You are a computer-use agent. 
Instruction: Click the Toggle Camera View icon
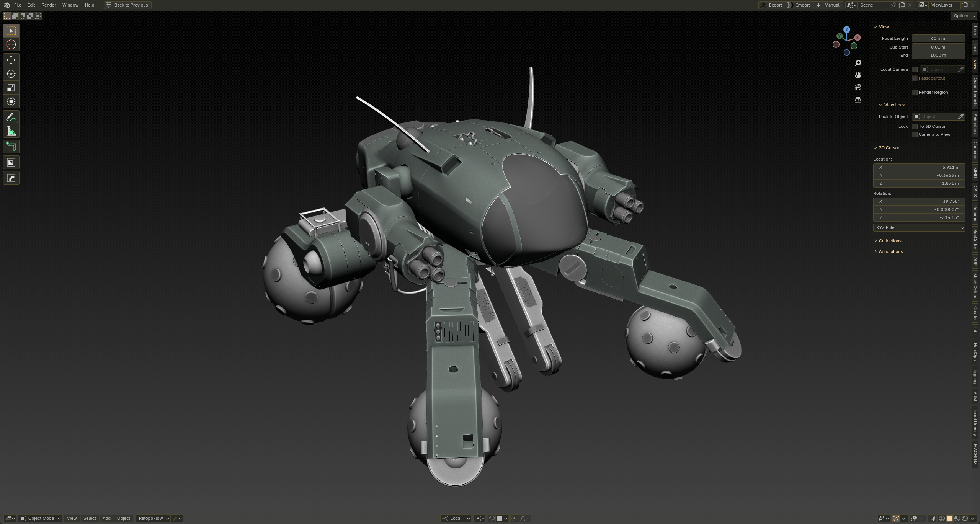[x=858, y=87]
